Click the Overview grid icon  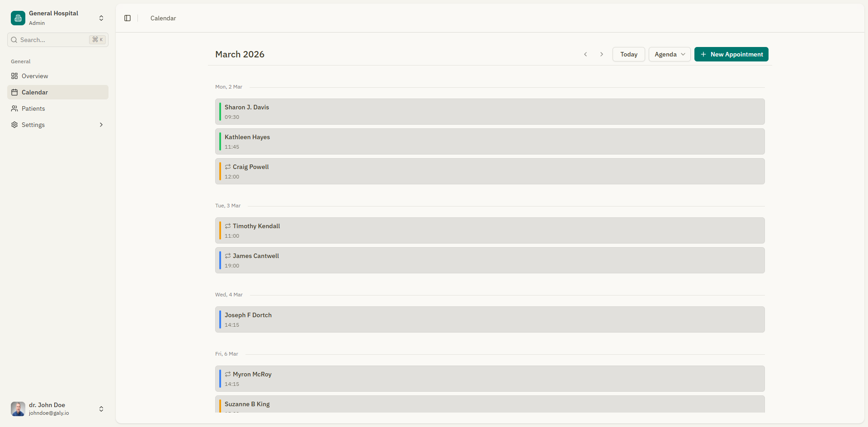click(14, 76)
